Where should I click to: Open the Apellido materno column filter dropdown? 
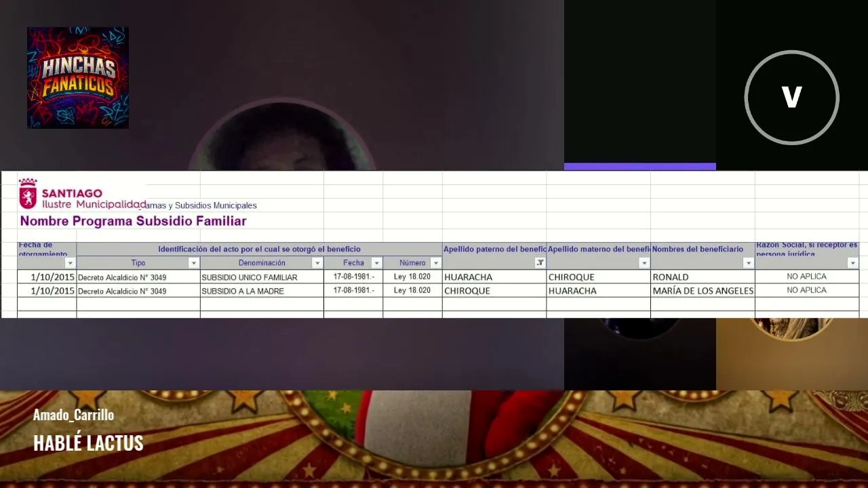[644, 263]
